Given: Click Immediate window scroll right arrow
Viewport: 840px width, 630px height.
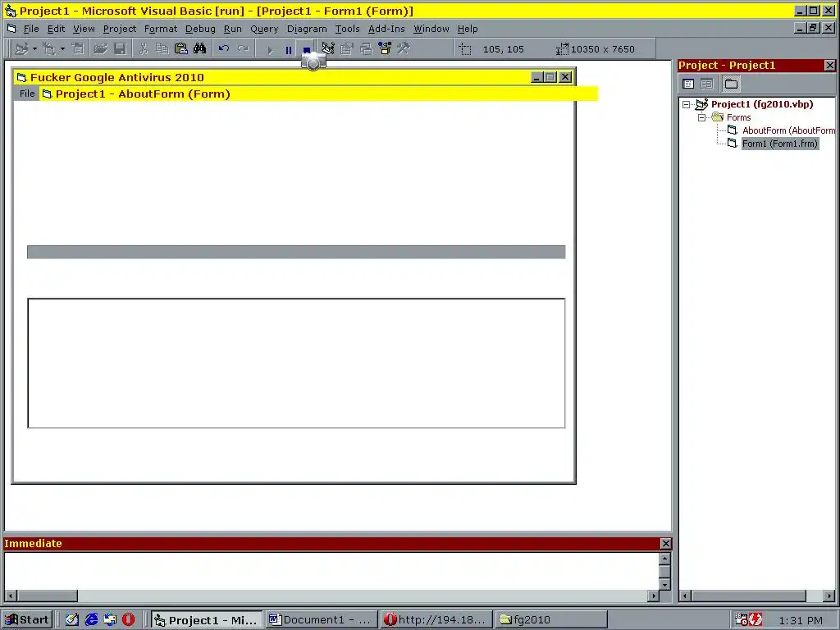Looking at the screenshot, I should click(653, 596).
